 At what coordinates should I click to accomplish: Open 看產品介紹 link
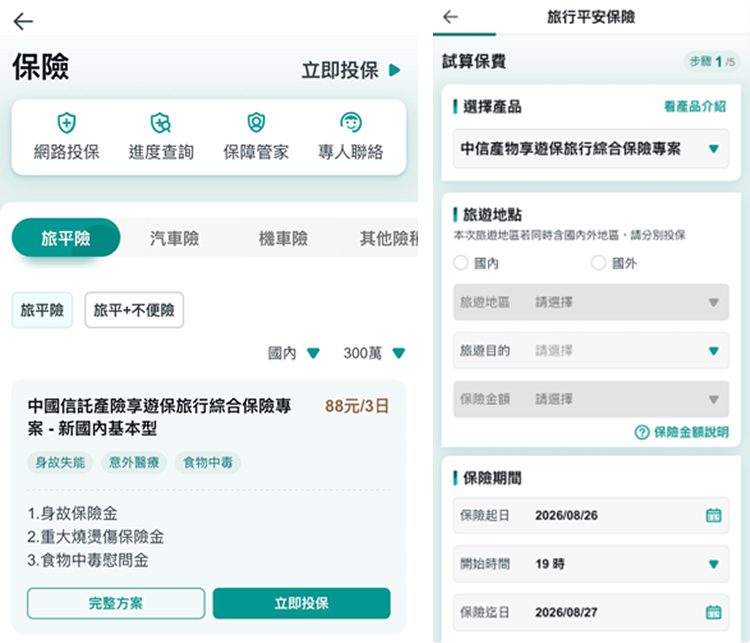pyautogui.click(x=695, y=106)
